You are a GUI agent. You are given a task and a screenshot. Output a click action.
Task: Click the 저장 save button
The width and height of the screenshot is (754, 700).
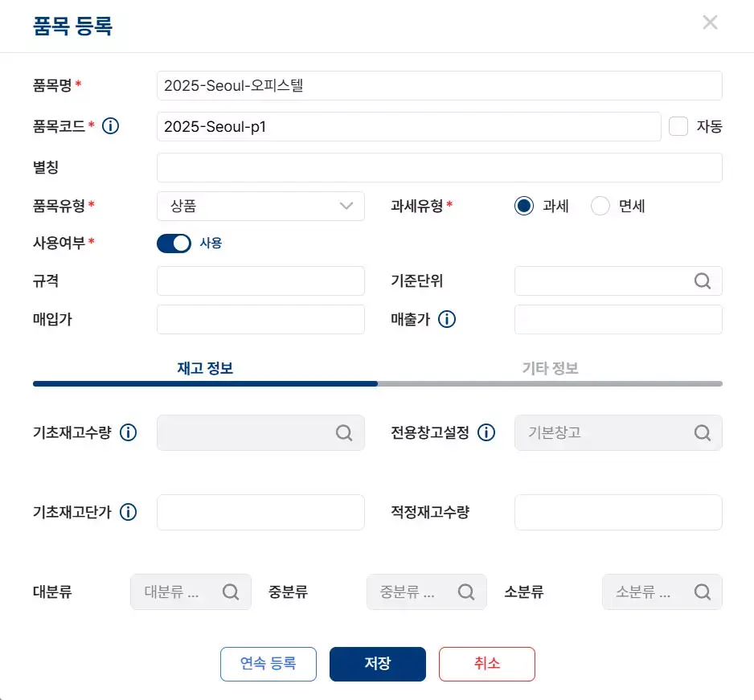pos(378,664)
